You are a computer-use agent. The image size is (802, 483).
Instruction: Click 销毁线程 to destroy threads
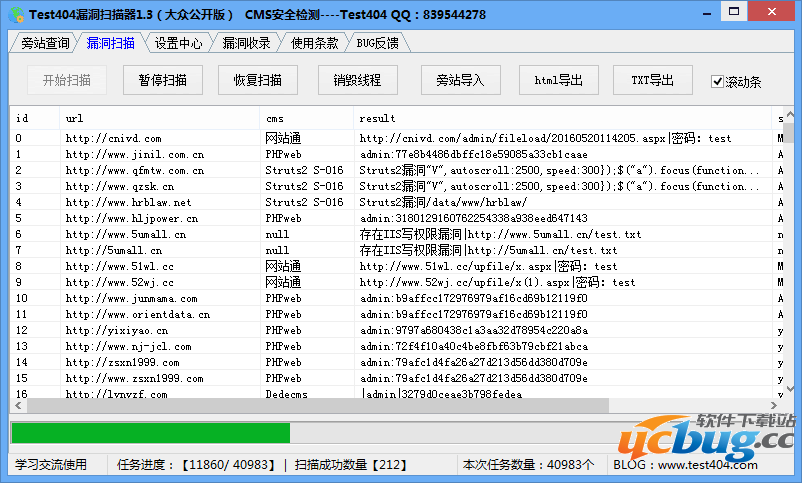click(x=357, y=80)
